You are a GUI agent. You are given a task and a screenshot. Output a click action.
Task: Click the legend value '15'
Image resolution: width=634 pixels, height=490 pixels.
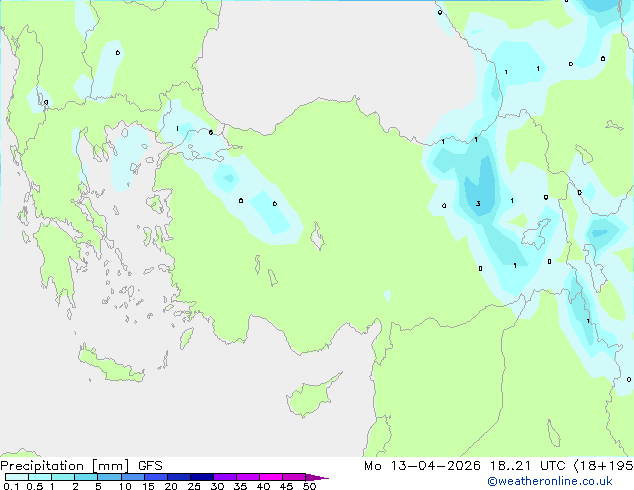pyautogui.click(x=148, y=486)
